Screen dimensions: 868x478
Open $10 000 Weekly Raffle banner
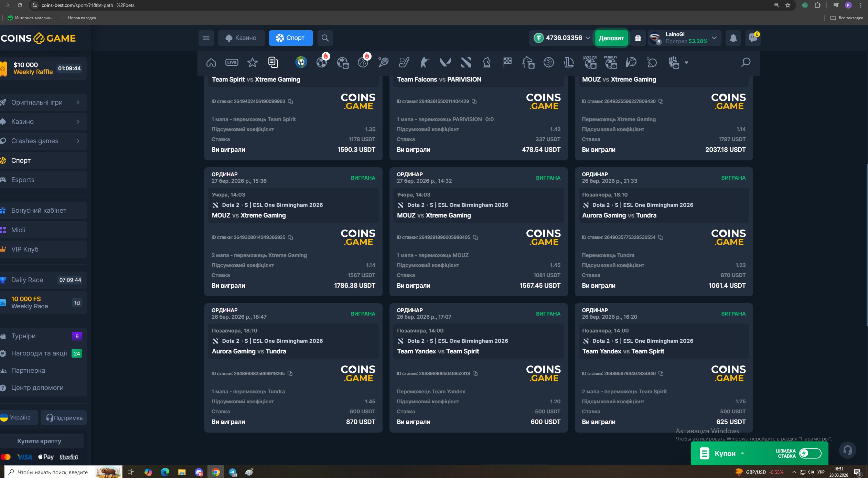43,68
